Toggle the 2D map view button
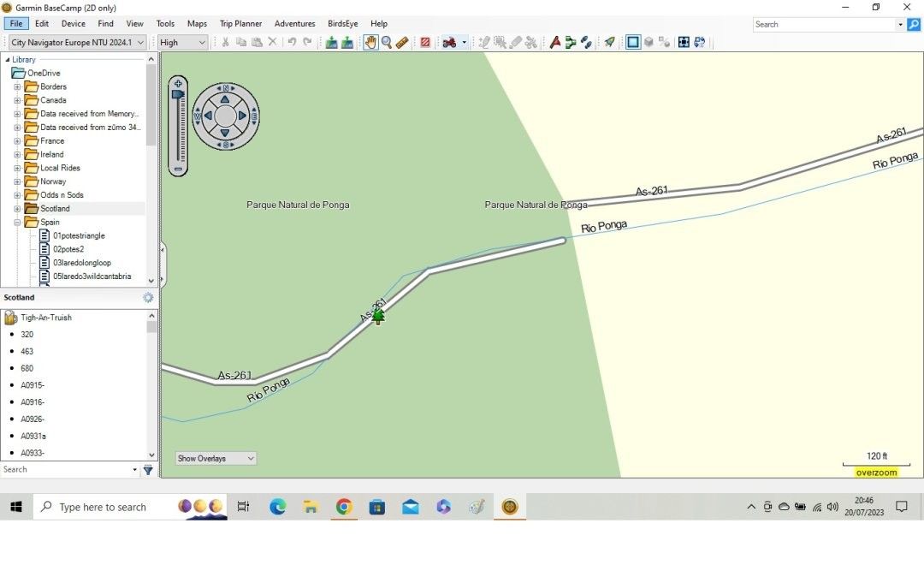The width and height of the screenshot is (924, 571). point(633,43)
